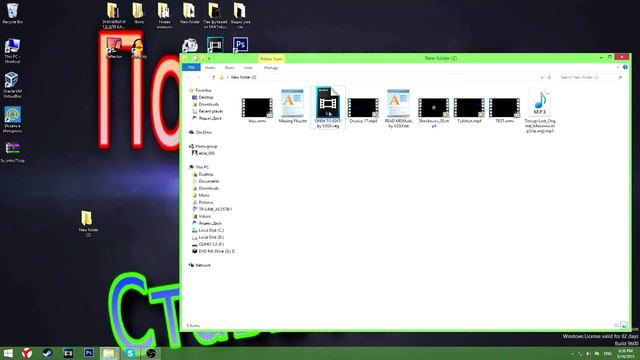Click Recycle Bin desktop icon

pos(13,14)
